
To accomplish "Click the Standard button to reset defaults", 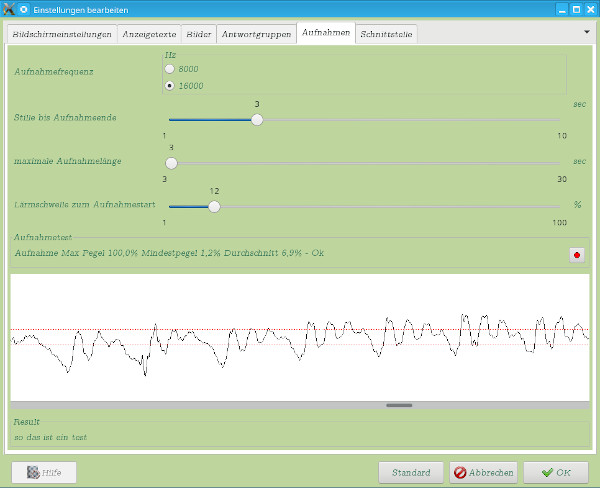I will tap(411, 473).
